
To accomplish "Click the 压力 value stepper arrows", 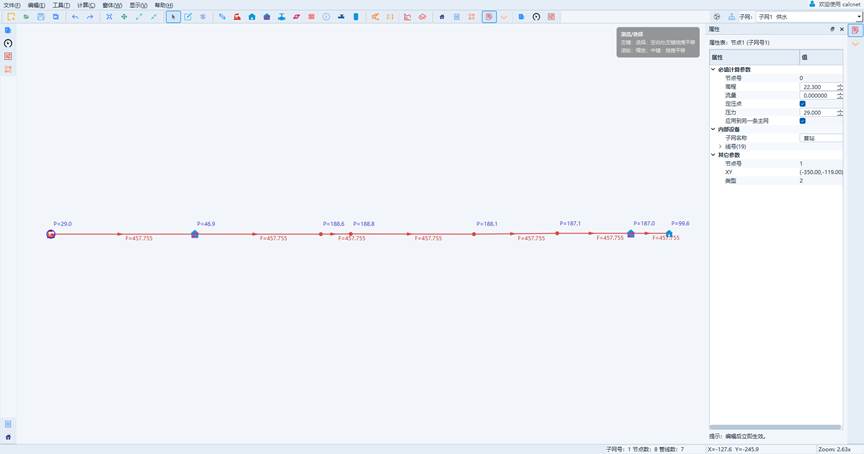I will [840, 112].
